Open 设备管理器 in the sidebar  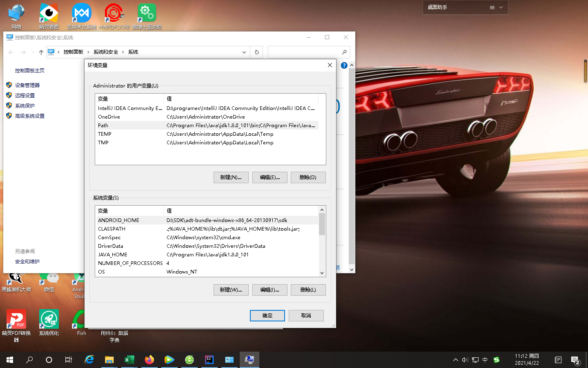(x=27, y=85)
